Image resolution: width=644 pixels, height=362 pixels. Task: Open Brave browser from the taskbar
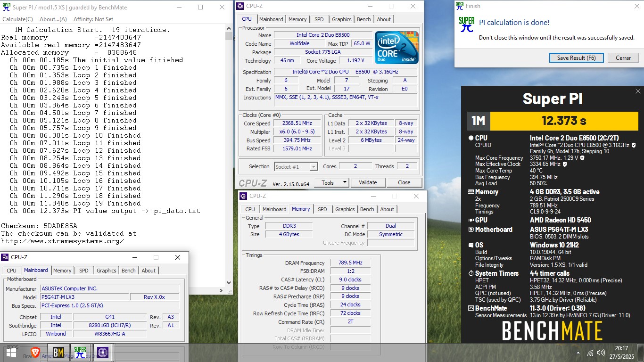pos(35,352)
